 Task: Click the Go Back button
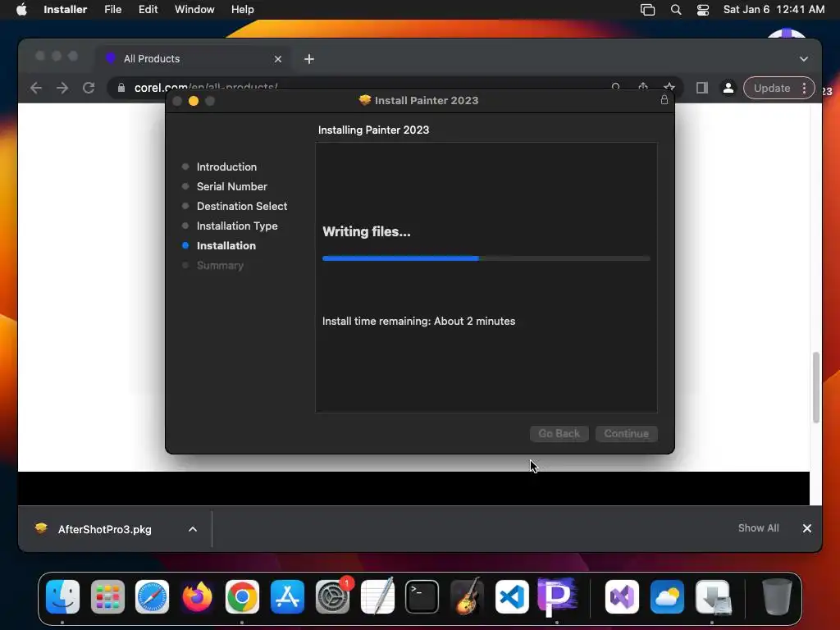(x=559, y=433)
